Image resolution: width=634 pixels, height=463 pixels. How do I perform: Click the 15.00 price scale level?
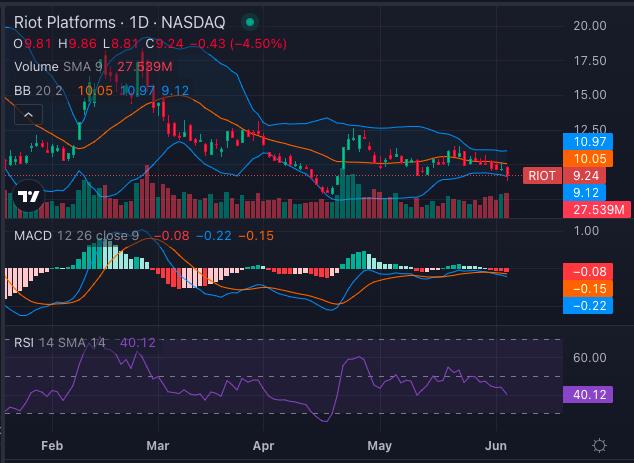[x=590, y=95]
